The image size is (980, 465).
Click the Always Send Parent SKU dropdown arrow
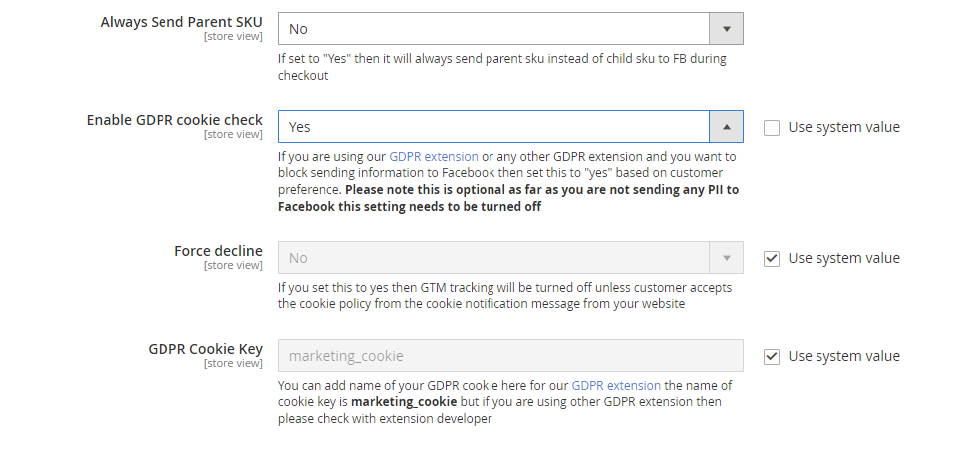point(726,29)
